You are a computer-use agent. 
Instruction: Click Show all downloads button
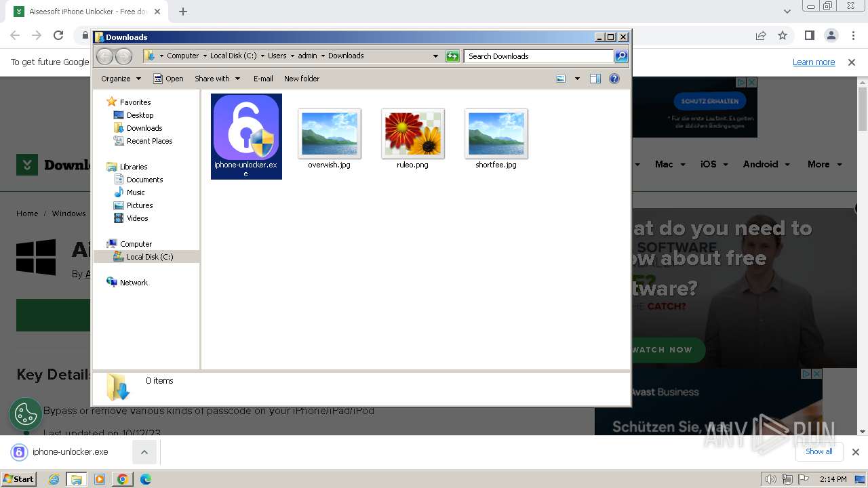(818, 451)
